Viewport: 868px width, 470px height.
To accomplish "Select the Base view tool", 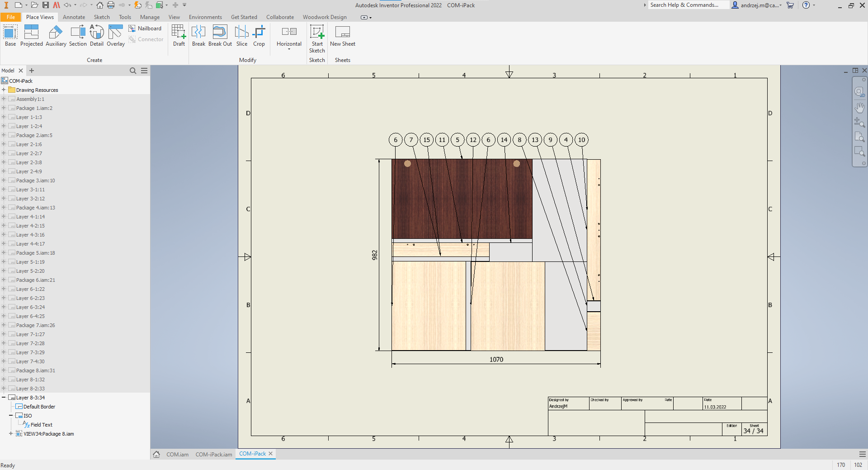I will (x=10, y=35).
